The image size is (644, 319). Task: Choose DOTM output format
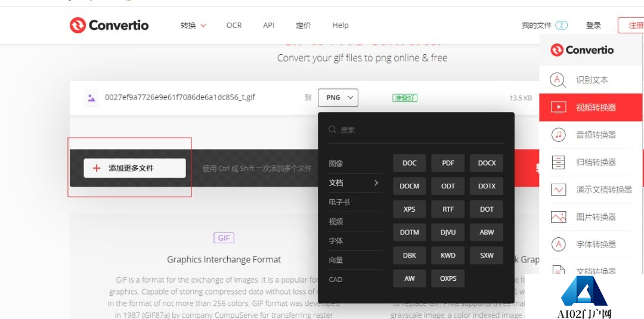pos(410,232)
